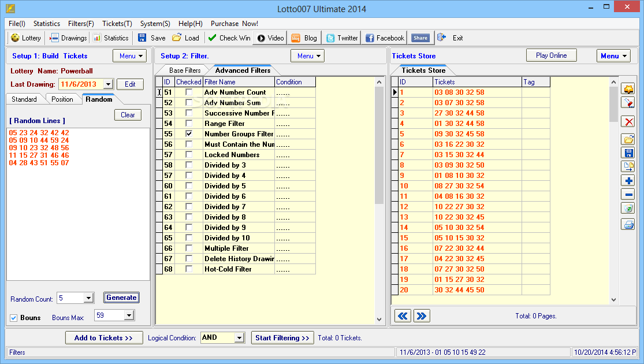Open the Tickets(T) menu

click(x=117, y=24)
